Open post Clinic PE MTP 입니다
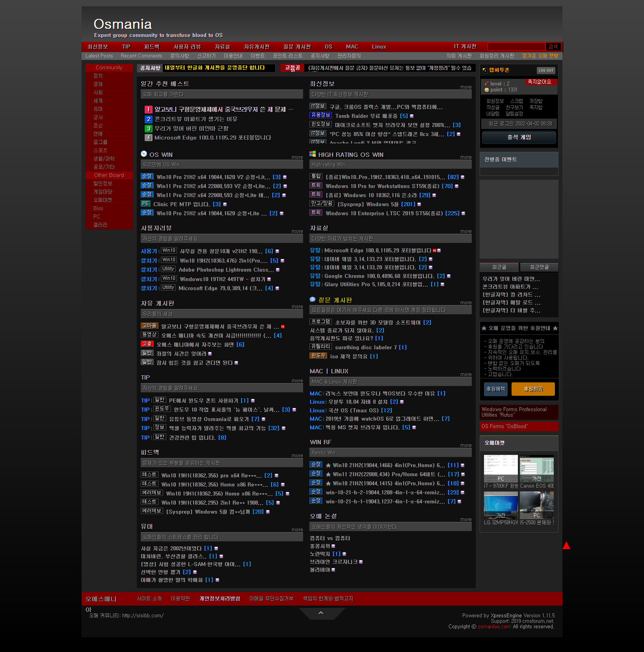The height and width of the screenshot is (652, 644). pyautogui.click(x=181, y=204)
